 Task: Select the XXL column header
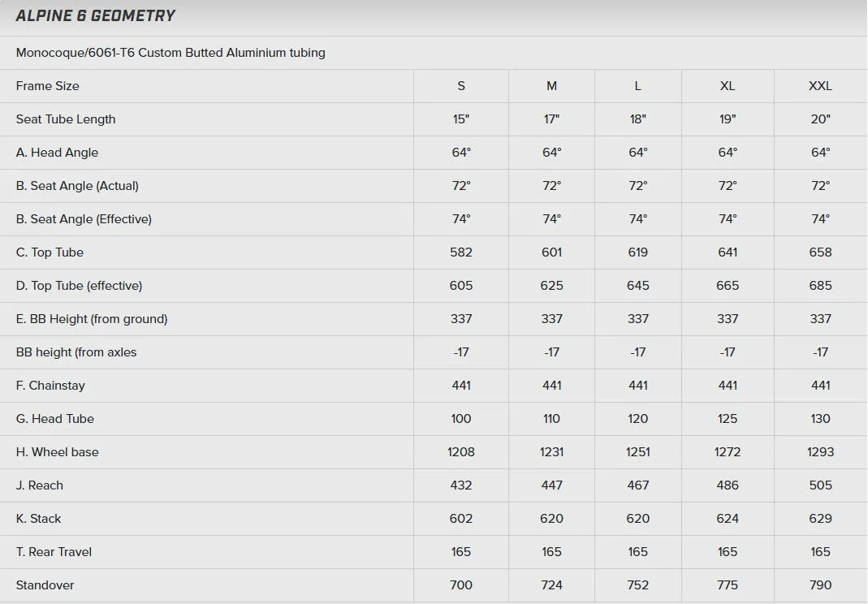pos(820,86)
